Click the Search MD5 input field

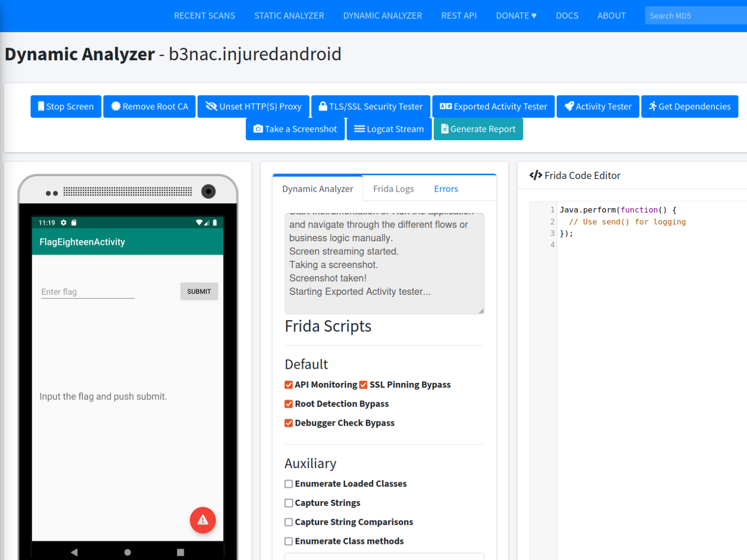[x=695, y=16]
